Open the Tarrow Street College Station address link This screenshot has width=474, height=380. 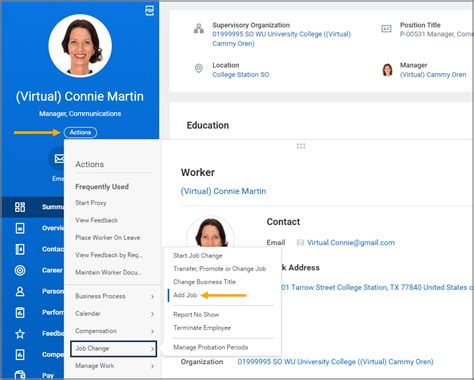(x=377, y=287)
